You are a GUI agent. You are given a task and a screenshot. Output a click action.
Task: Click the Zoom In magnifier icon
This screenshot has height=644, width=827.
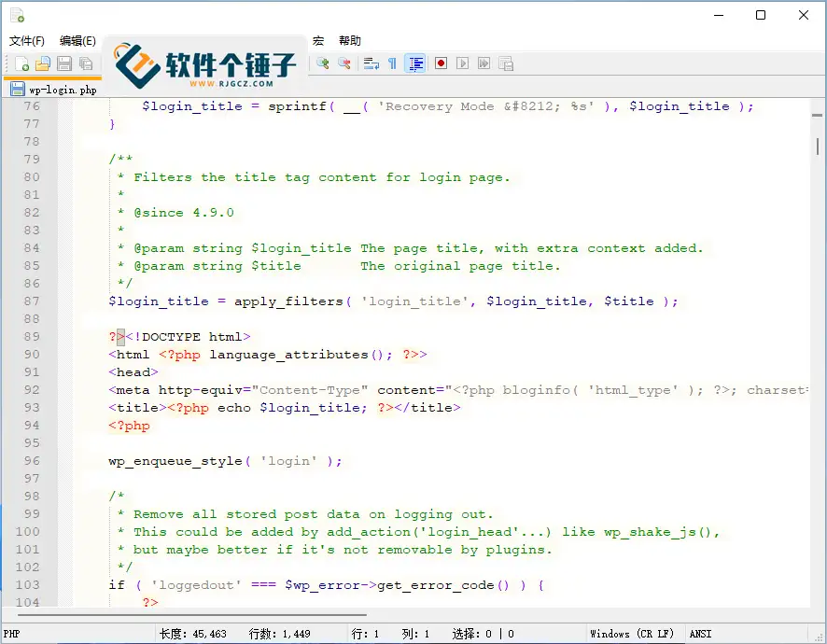click(x=323, y=63)
